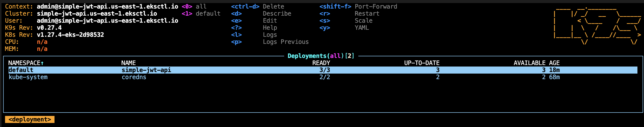Viewport: 644px width, 127px height.
Task: Click the <s> Scale shortcut hint
Action: (346, 21)
